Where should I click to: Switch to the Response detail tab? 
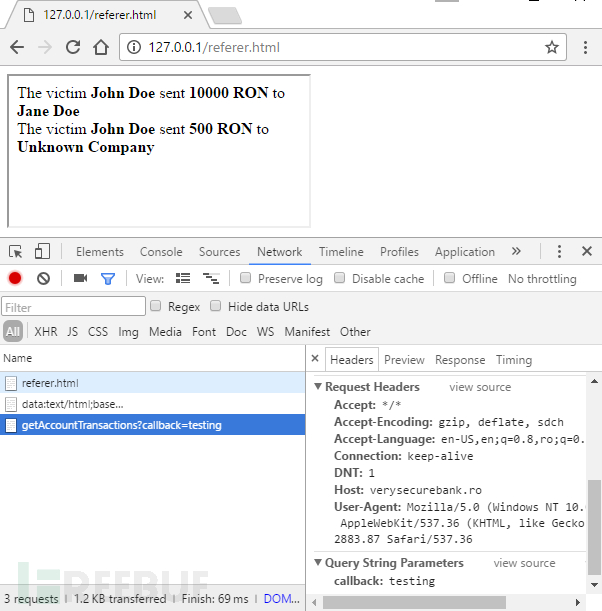(x=460, y=360)
